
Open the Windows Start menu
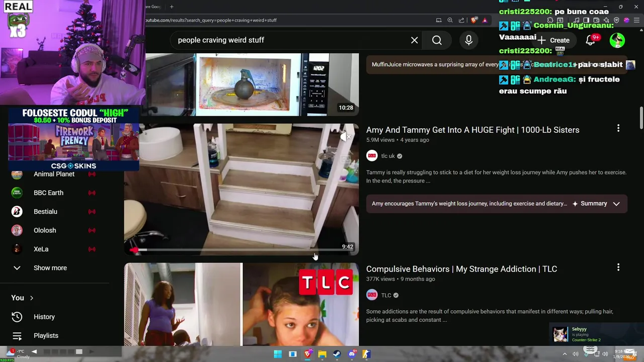[278, 354]
